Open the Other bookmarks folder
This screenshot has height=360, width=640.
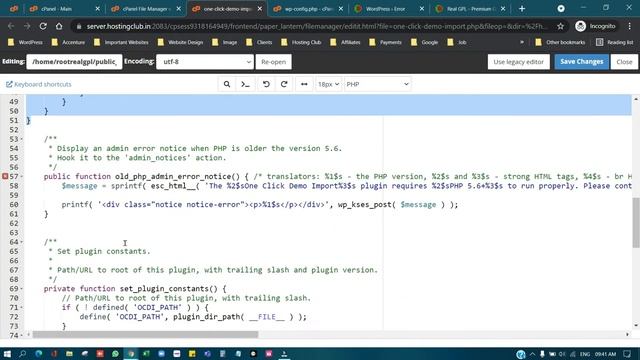tap(560, 42)
